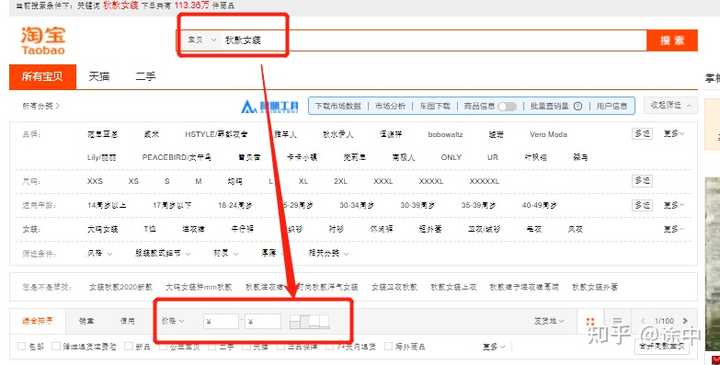This screenshot has width=720, height=365.
Task: Select the HSTYLE brand filter
Action: coord(216,134)
